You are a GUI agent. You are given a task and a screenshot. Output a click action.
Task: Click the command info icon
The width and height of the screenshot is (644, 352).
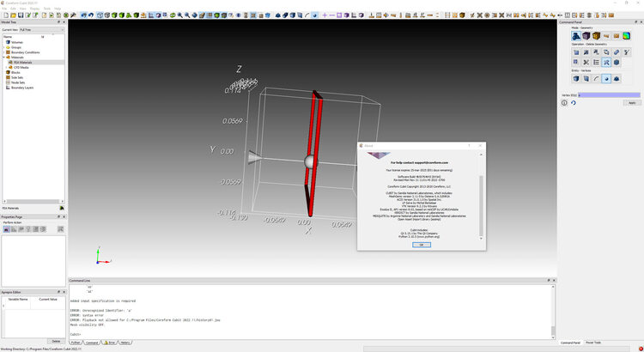(x=564, y=102)
